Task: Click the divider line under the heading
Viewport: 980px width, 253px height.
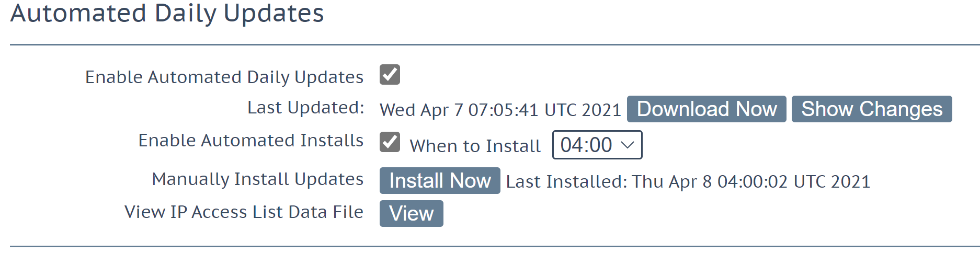Action: pos(495,45)
